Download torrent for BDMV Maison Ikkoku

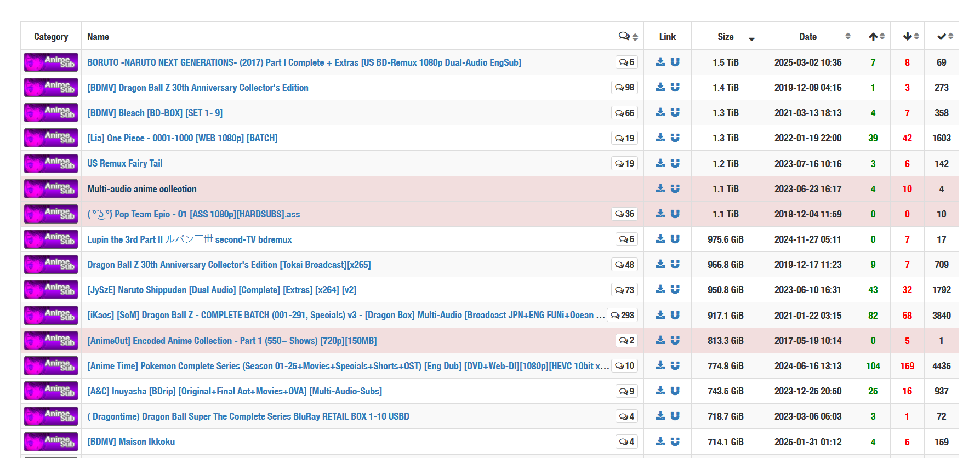point(660,442)
